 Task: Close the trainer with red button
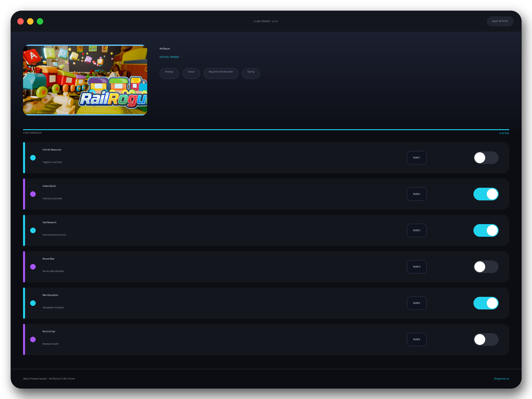coord(21,22)
